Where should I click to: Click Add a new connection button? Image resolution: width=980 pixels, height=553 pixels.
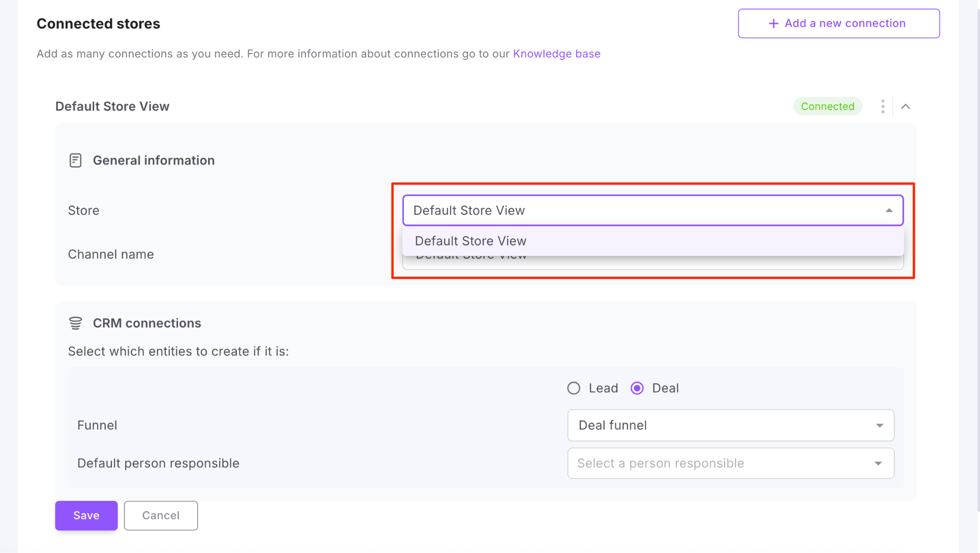[838, 23]
